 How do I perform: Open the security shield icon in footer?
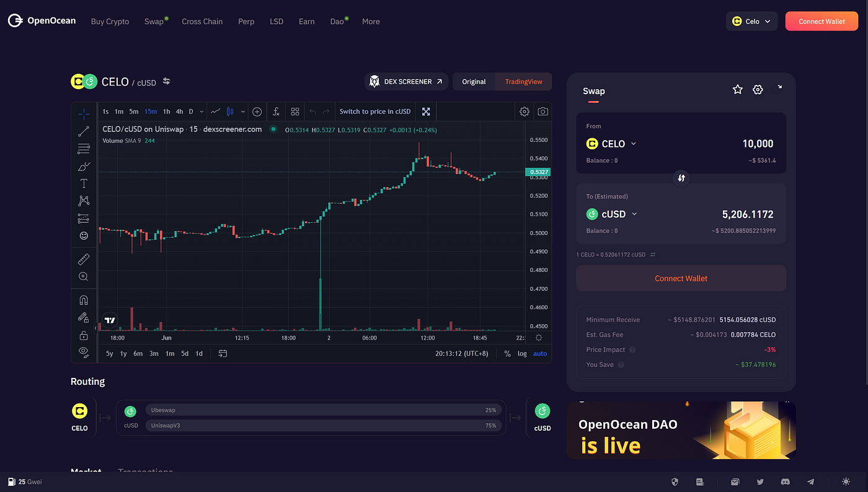[x=675, y=481]
